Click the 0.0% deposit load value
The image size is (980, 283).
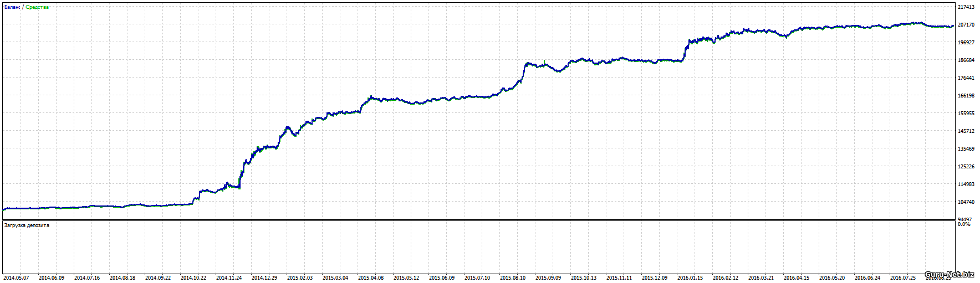point(964,224)
